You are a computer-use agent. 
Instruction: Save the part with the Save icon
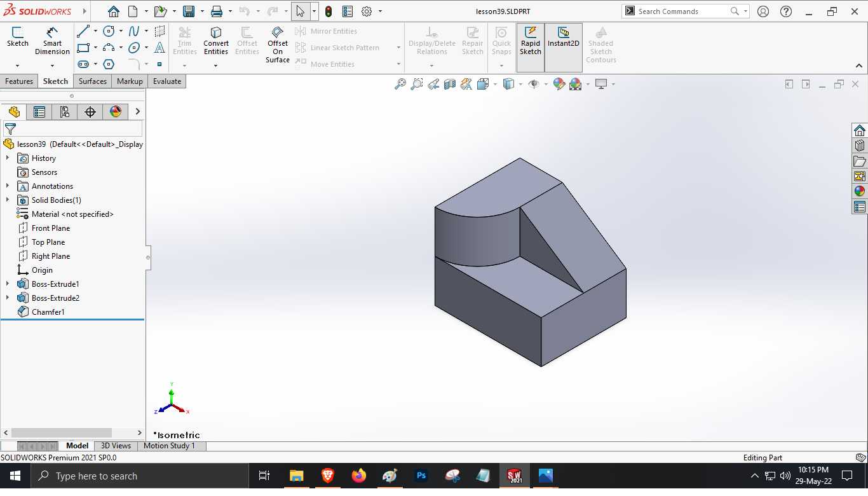click(189, 11)
